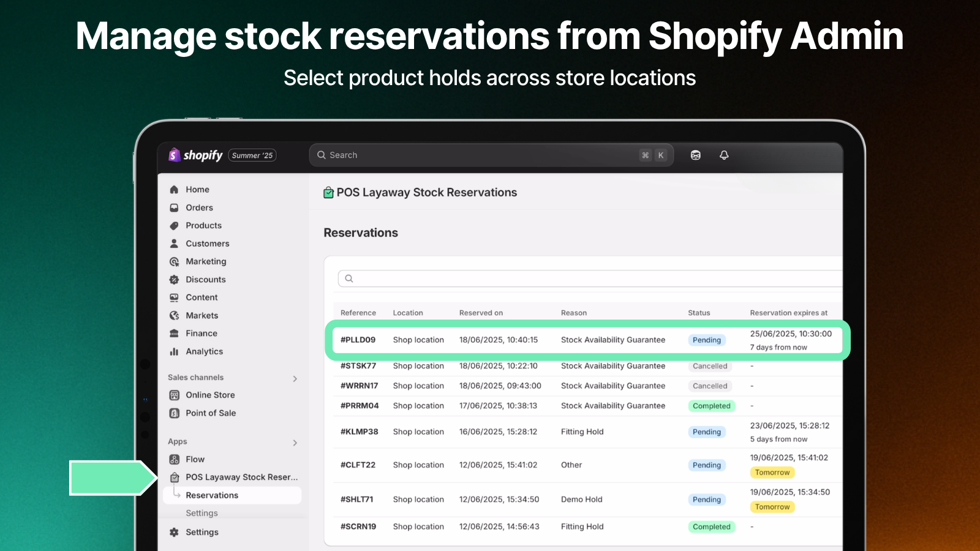The width and height of the screenshot is (980, 551).
Task: Click the Customers person icon
Action: click(174, 244)
